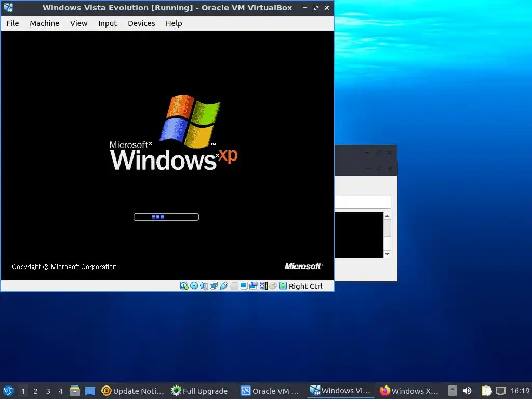Viewport: 532px width, 399px height.
Task: Click the keyboard capture green arrow icon
Action: click(x=283, y=286)
